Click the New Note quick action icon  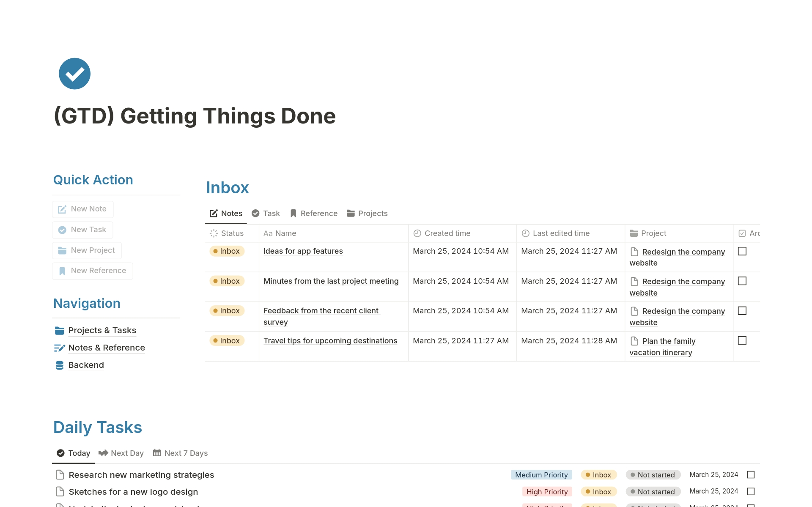point(62,208)
